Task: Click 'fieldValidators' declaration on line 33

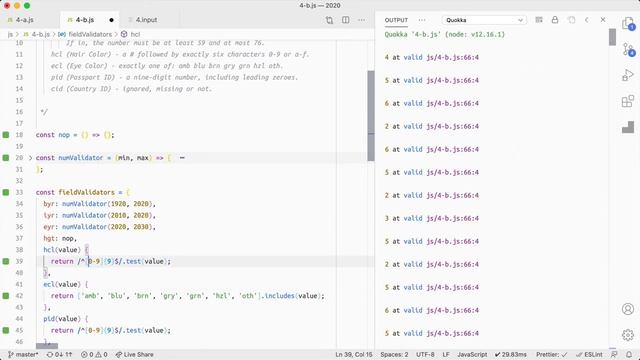Action: pyautogui.click(x=87, y=192)
